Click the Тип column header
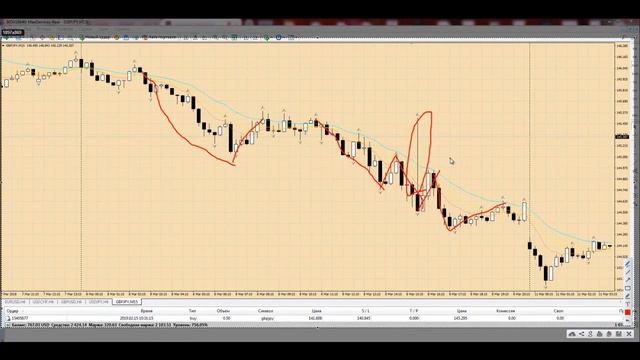The image size is (640, 360). point(192,311)
